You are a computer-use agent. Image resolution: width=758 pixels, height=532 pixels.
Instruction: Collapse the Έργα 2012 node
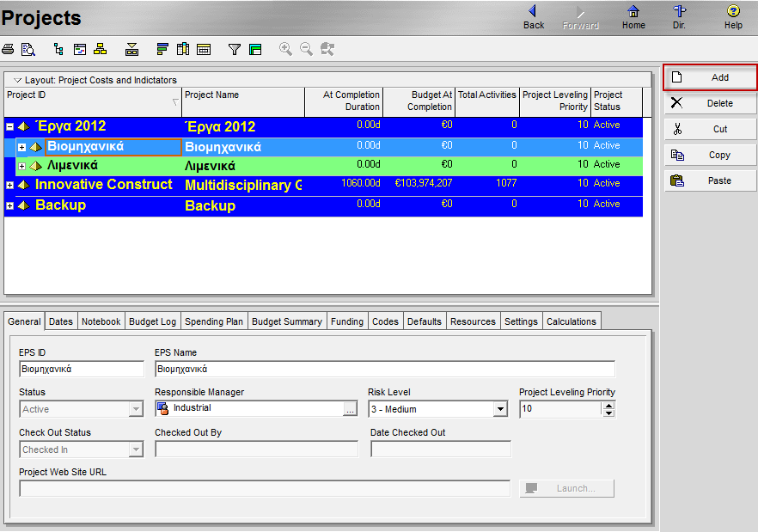[x=9, y=126]
